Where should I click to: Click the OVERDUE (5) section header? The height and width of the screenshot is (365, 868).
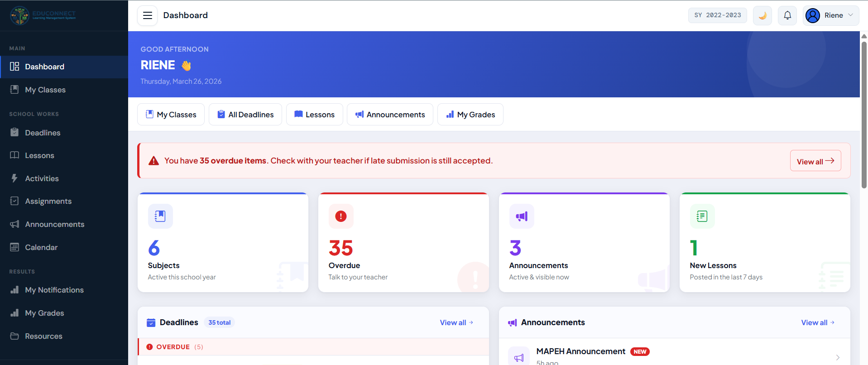(x=313, y=347)
